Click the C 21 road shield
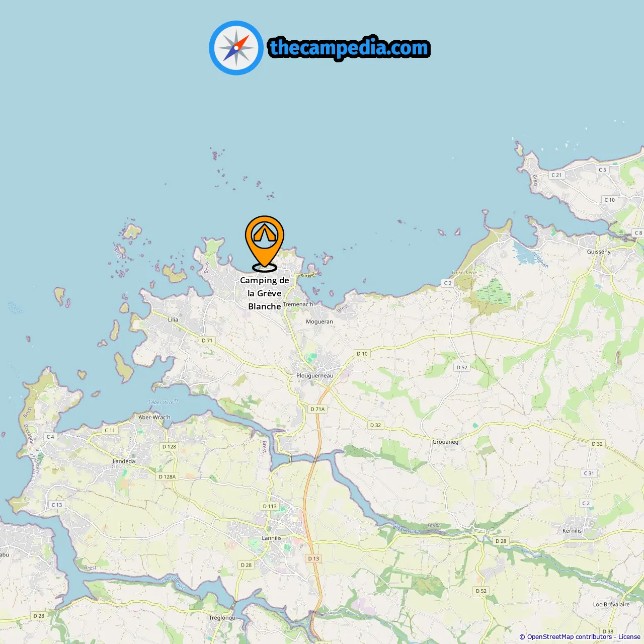Image resolution: width=644 pixels, height=644 pixels. click(x=556, y=175)
